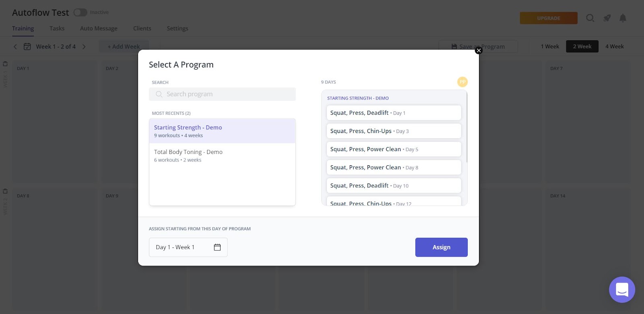Select Starting Strength - Demo program
The height and width of the screenshot is (314, 644).
point(222,131)
